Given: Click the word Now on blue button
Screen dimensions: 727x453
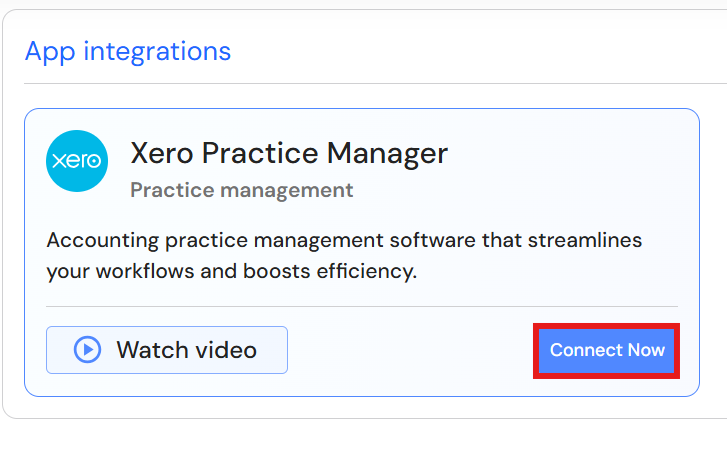Looking at the screenshot, I should (645, 350).
